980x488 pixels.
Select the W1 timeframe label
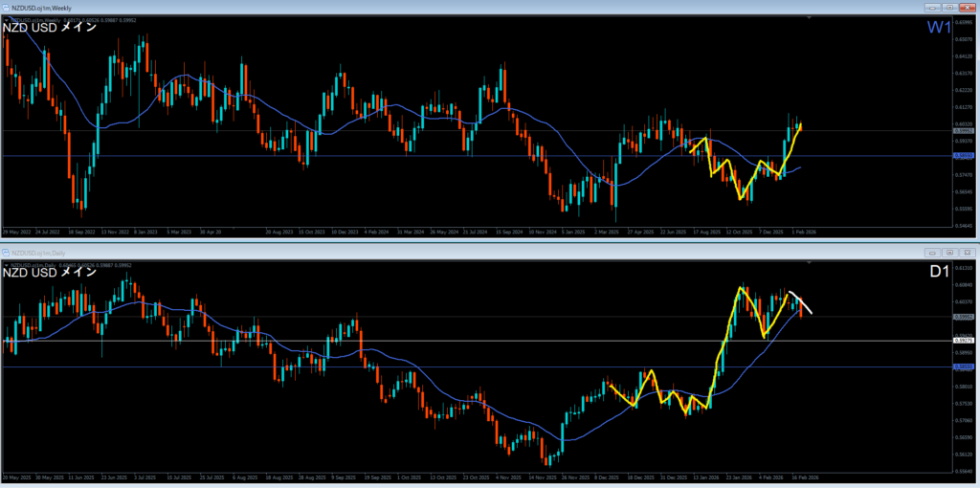pos(938,28)
